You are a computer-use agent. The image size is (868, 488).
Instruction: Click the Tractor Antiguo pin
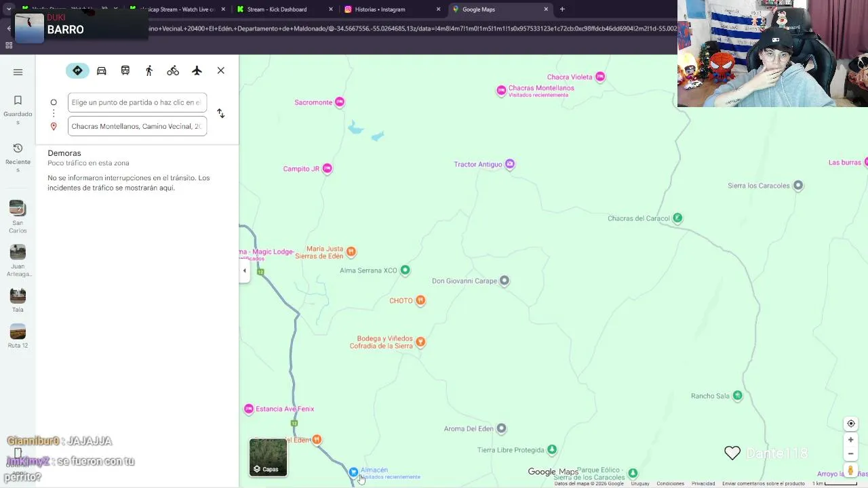[x=510, y=164]
